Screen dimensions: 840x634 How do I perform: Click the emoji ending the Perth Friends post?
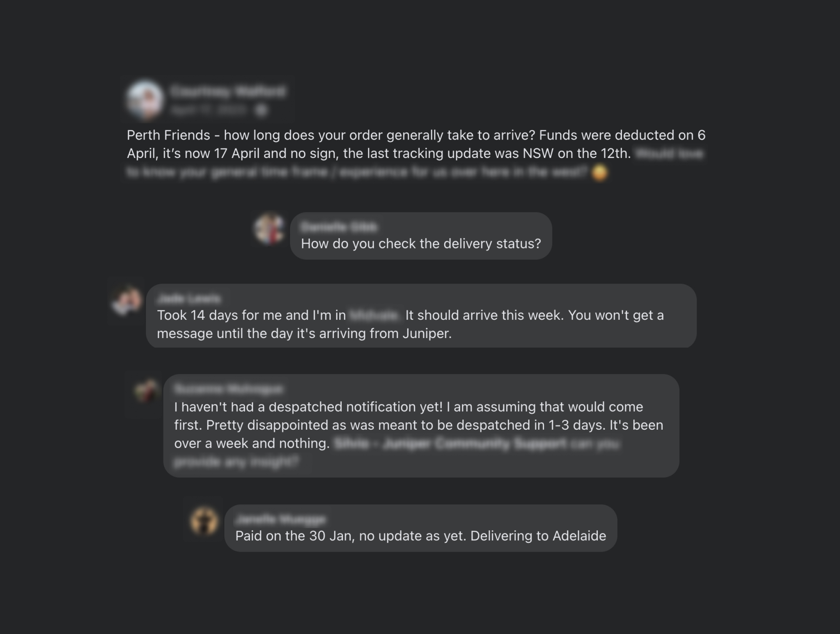point(599,172)
